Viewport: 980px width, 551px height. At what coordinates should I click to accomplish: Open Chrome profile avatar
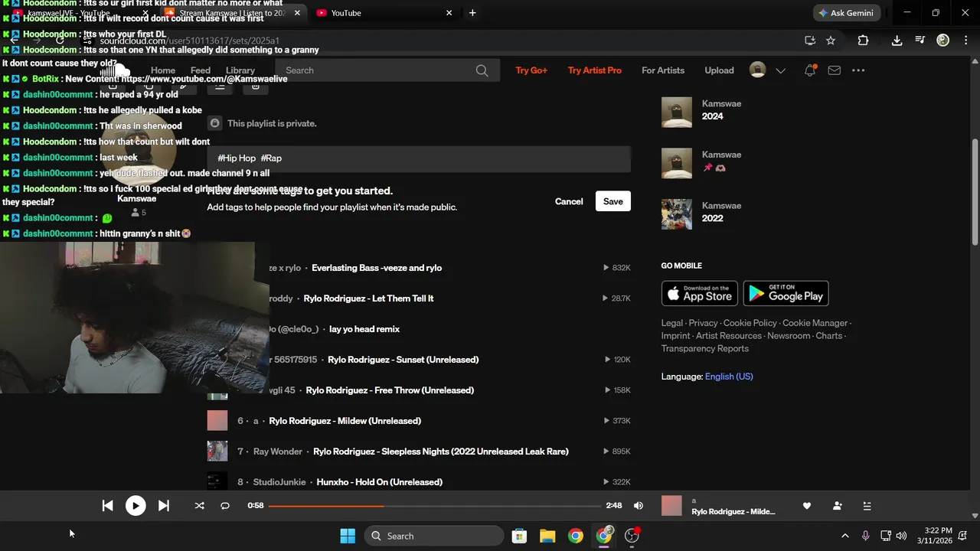(x=943, y=41)
